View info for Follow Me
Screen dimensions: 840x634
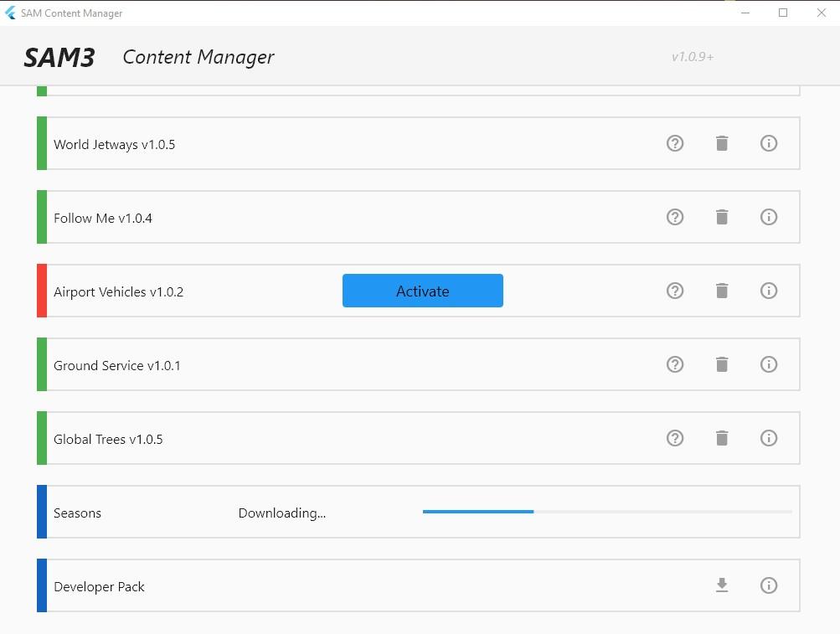769,217
